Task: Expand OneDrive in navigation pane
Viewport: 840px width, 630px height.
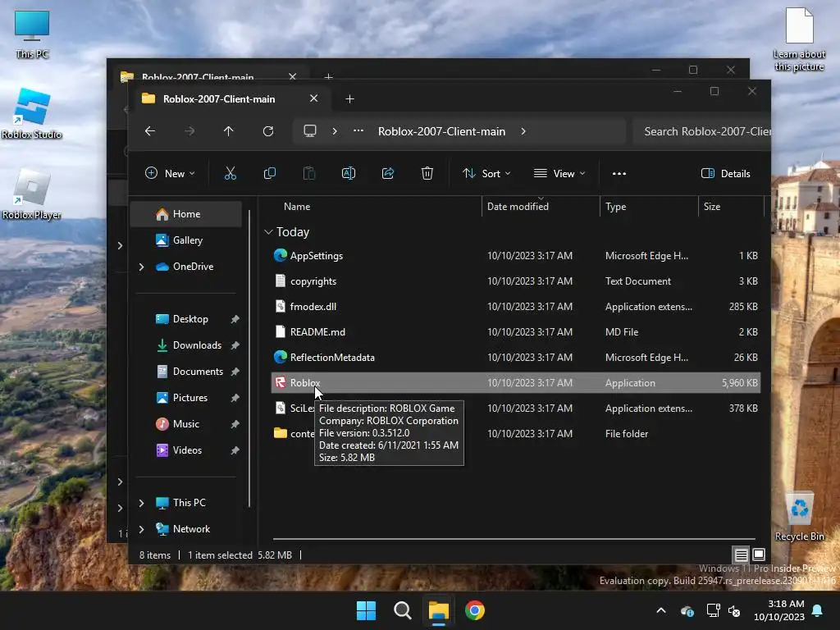Action: [x=141, y=267]
